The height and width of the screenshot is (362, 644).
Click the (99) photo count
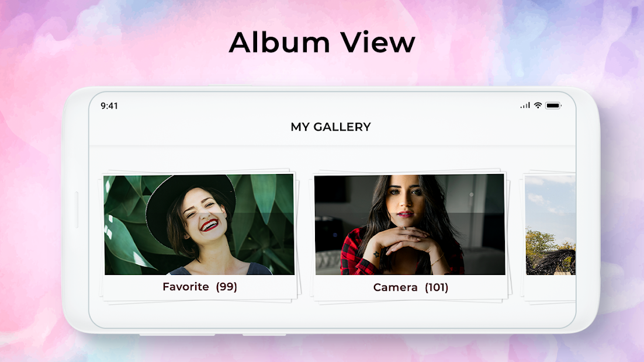pyautogui.click(x=227, y=287)
